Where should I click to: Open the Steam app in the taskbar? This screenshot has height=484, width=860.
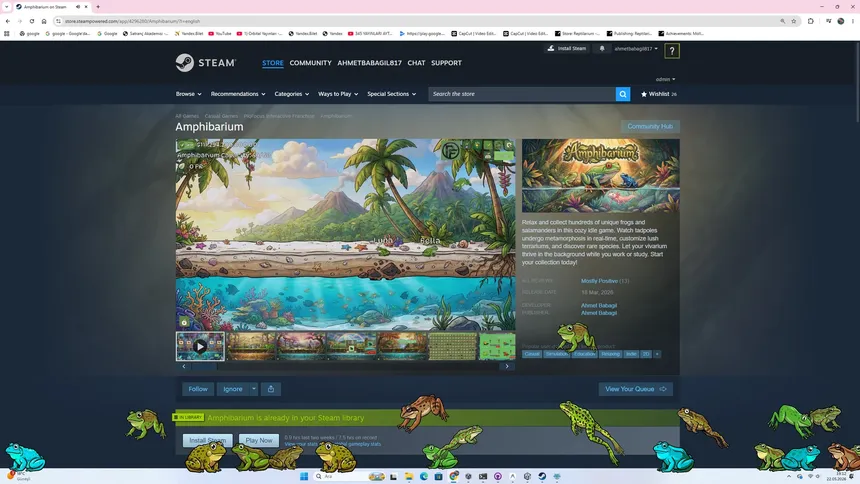click(x=542, y=476)
